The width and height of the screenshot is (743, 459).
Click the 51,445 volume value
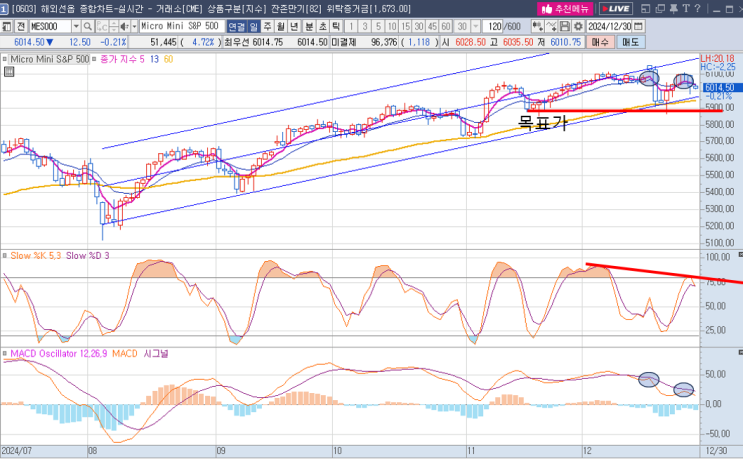pos(163,42)
